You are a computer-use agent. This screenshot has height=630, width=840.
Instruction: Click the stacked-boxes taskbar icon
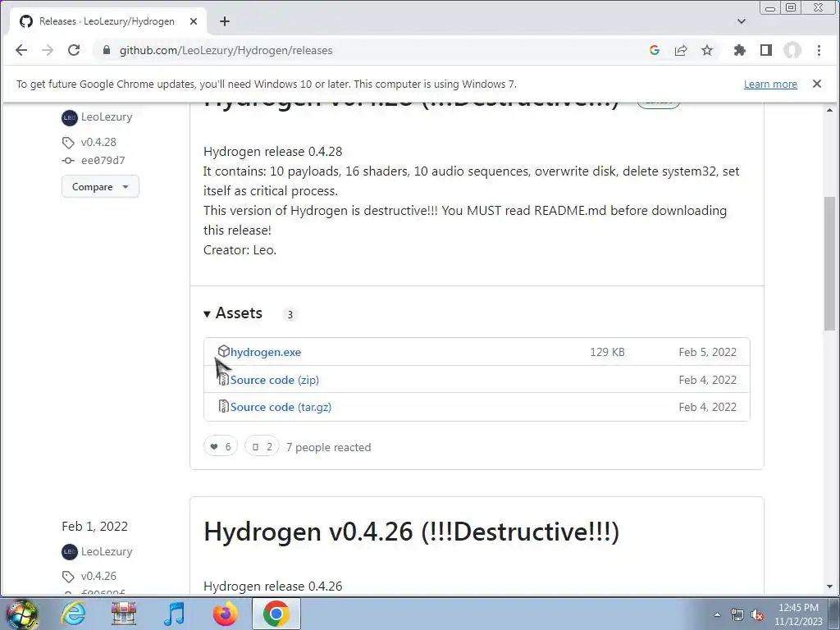click(x=124, y=614)
